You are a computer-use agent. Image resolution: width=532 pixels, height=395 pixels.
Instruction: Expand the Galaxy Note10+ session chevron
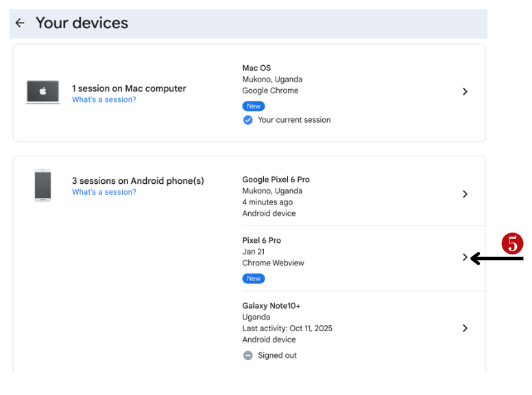pyautogui.click(x=465, y=328)
